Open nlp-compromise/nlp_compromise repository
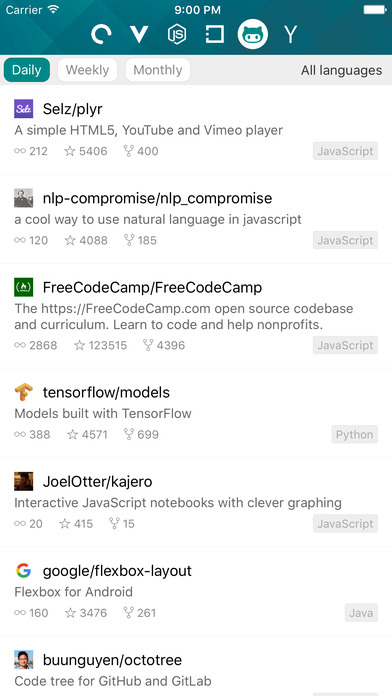 tap(196, 219)
